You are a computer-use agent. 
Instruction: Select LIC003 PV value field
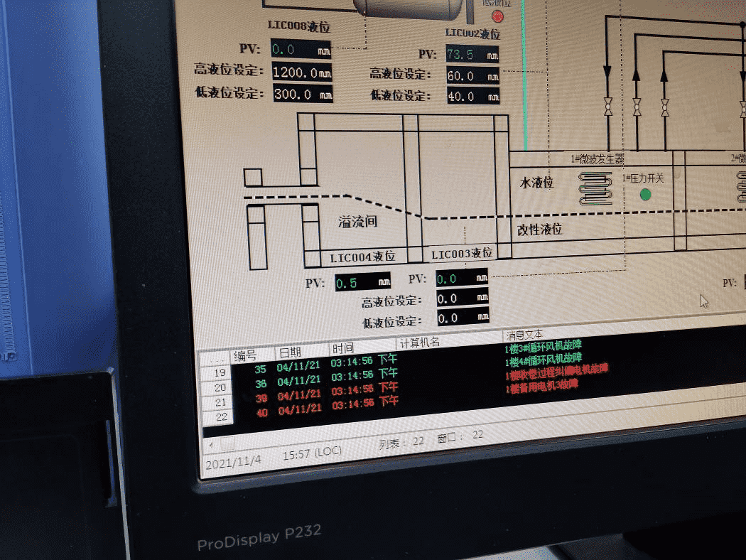click(x=462, y=278)
